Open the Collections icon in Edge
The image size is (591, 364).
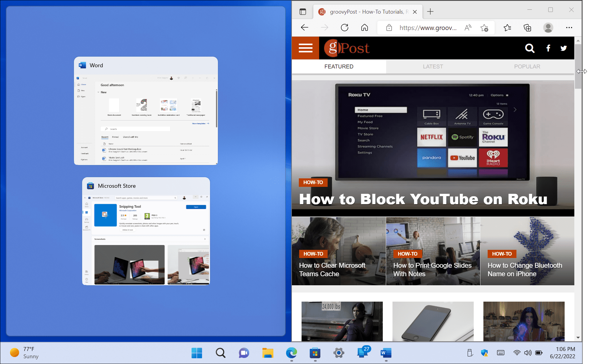(x=527, y=28)
